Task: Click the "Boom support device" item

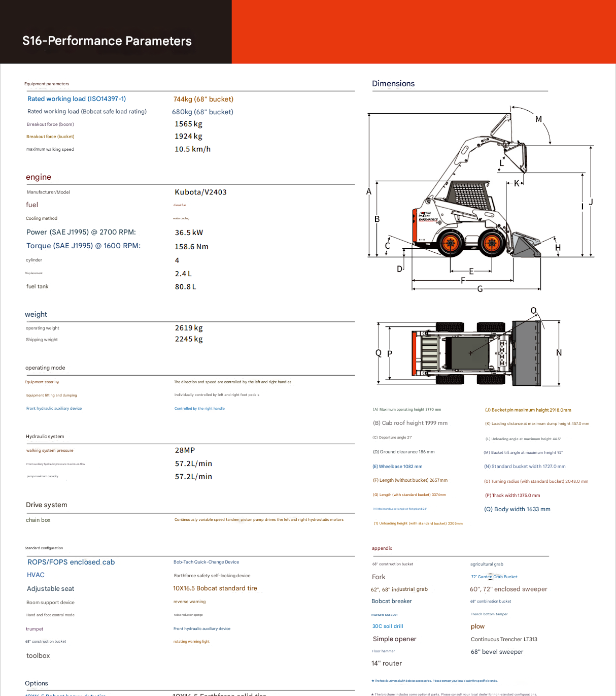Action: (50, 603)
